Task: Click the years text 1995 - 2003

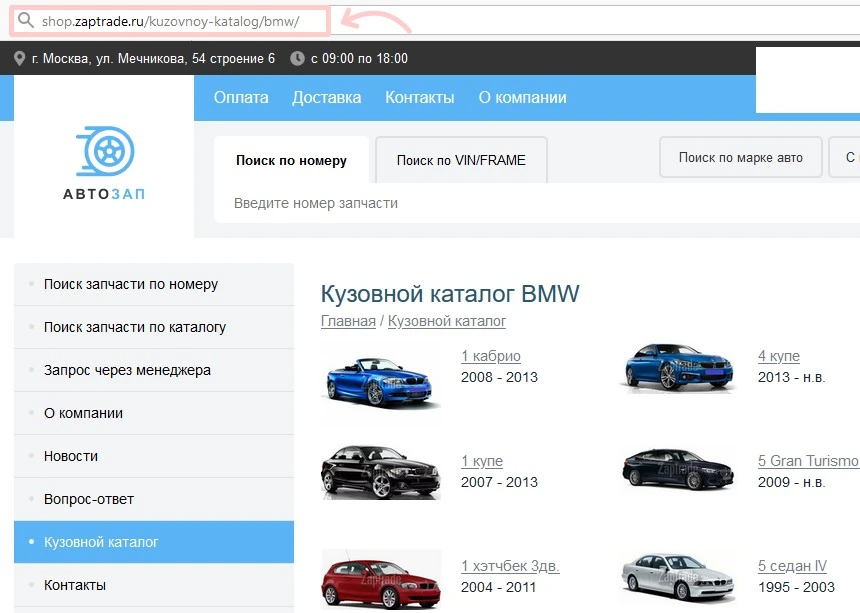Action: click(796, 587)
